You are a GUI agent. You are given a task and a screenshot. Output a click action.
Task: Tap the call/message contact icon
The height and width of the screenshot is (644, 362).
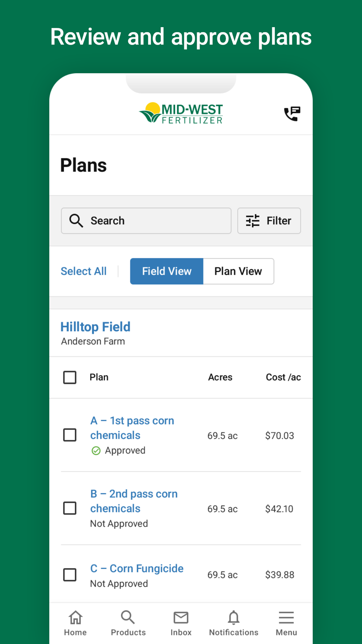click(x=292, y=114)
